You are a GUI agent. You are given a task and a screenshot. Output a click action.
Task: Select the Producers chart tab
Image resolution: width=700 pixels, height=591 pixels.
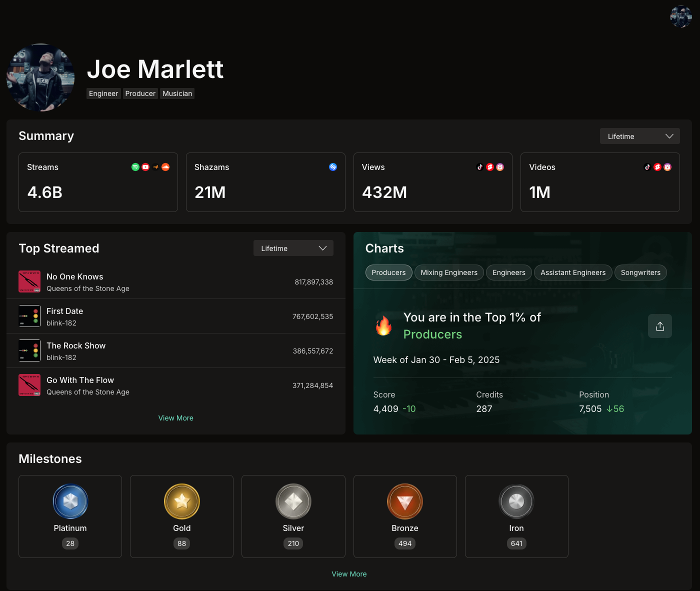tap(389, 272)
